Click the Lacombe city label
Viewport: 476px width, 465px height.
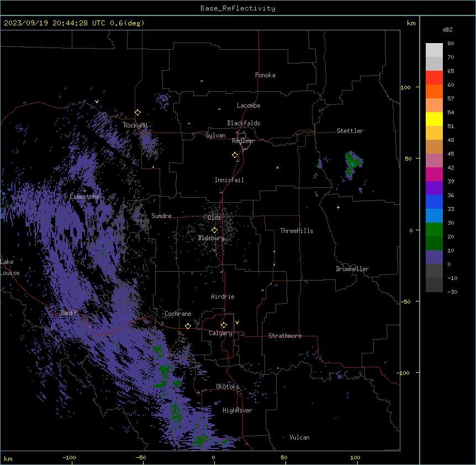point(248,105)
